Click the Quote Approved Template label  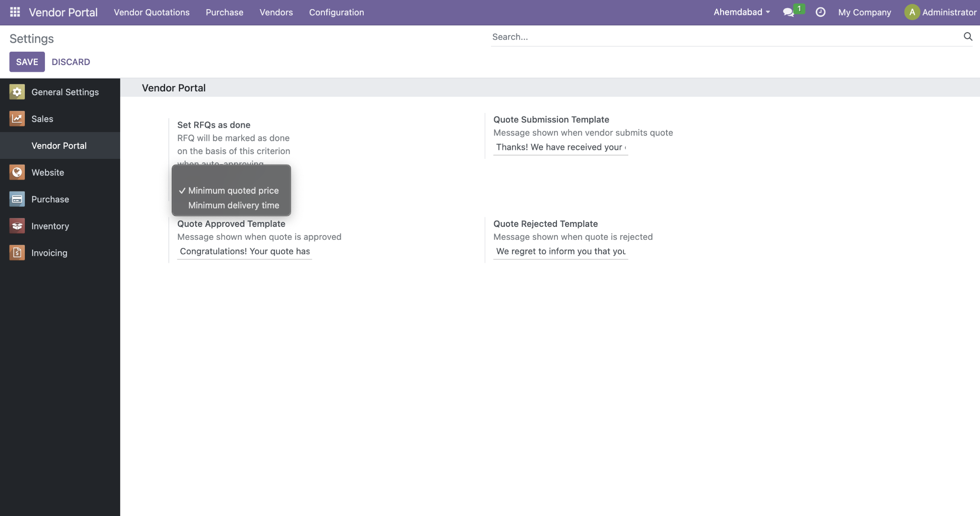pyautogui.click(x=231, y=224)
